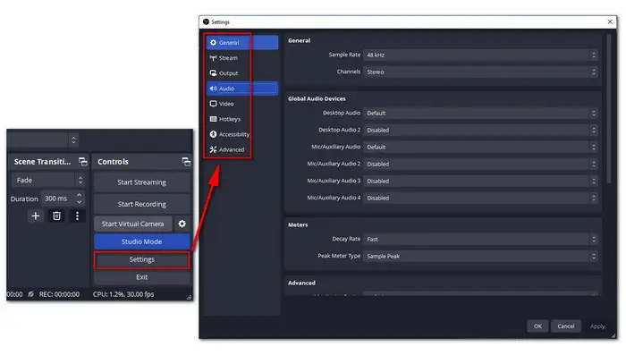Click the OK button in Settings
Viewport: 626px width, 364px height.
(x=537, y=326)
